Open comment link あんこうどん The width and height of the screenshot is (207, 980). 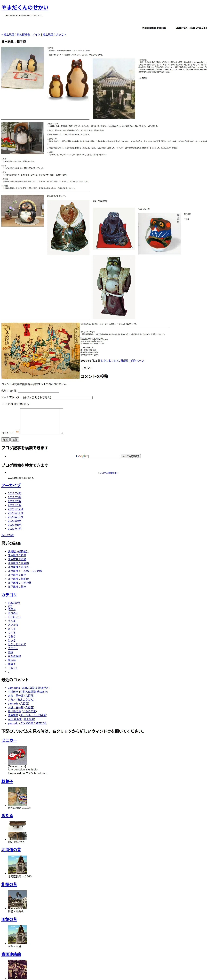pyautogui.click(x=25, y=700)
